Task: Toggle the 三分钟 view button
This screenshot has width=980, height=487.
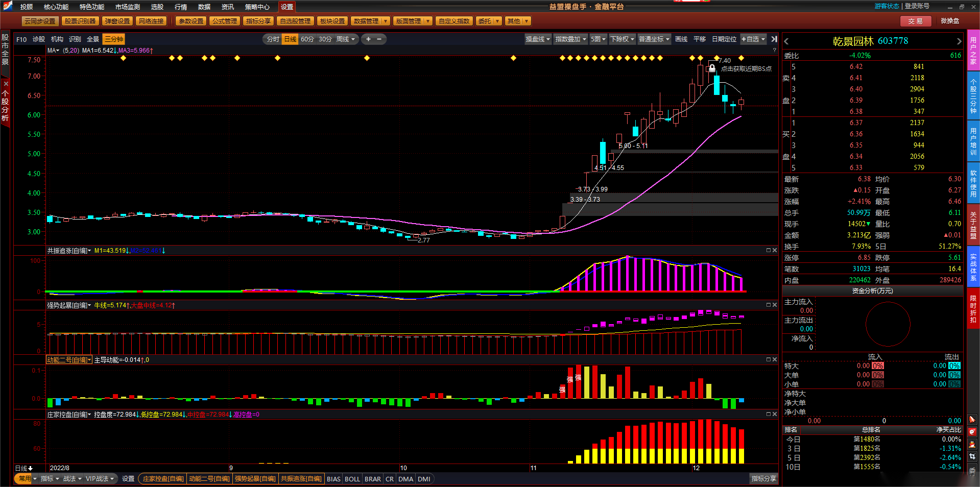Action: click(113, 39)
